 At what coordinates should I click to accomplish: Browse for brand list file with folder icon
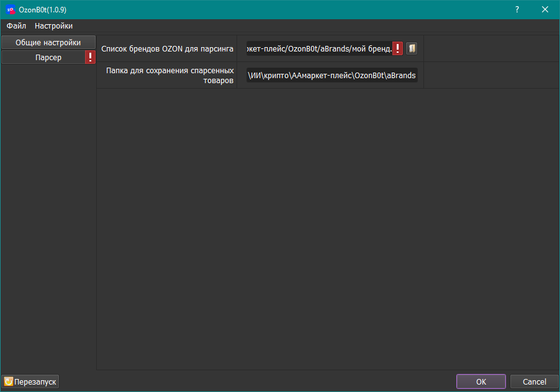[412, 48]
